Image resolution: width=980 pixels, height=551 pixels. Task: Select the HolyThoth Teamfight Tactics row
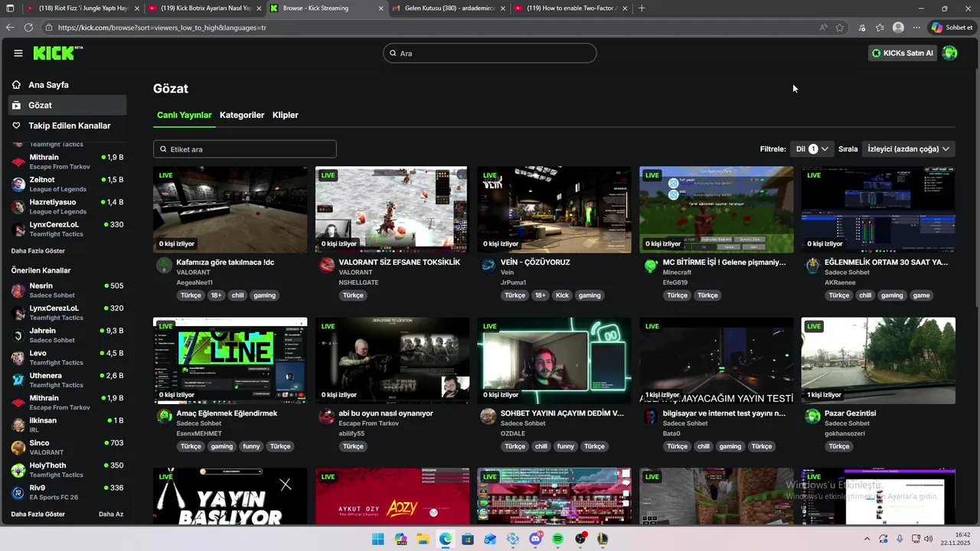[67, 470]
